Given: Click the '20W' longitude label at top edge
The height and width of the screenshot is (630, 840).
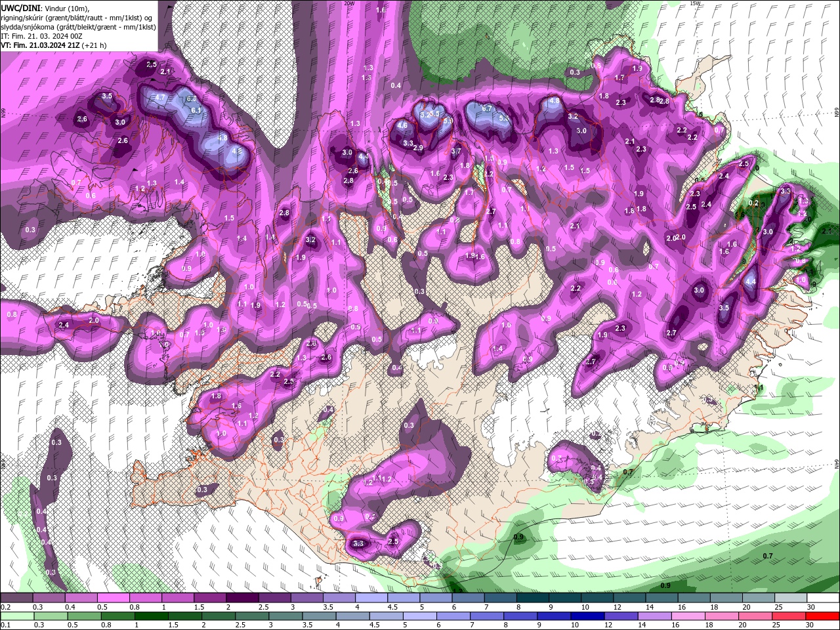Looking at the screenshot, I should (x=349, y=3).
